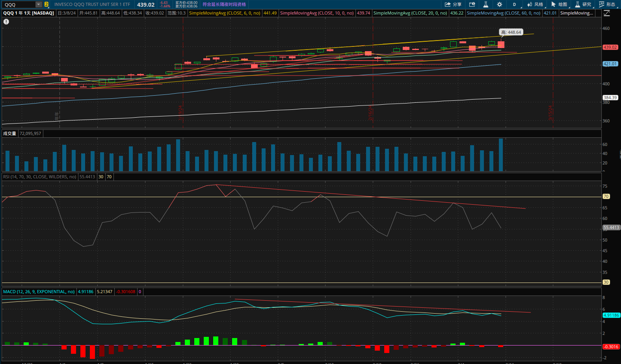The width and height of the screenshot is (621, 364).
Task: Click INVESCO QQQ TRUST UNIT SER 1 ETF description
Action: click(x=92, y=4)
